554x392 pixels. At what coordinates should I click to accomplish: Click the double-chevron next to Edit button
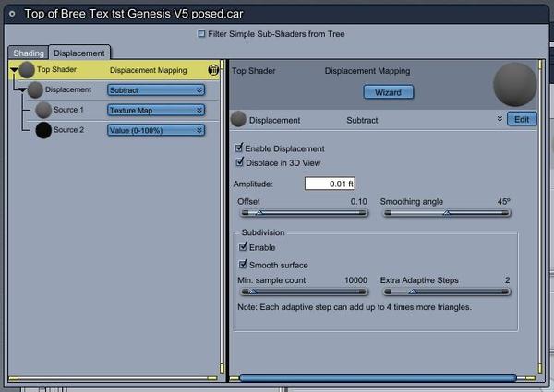[500, 119]
